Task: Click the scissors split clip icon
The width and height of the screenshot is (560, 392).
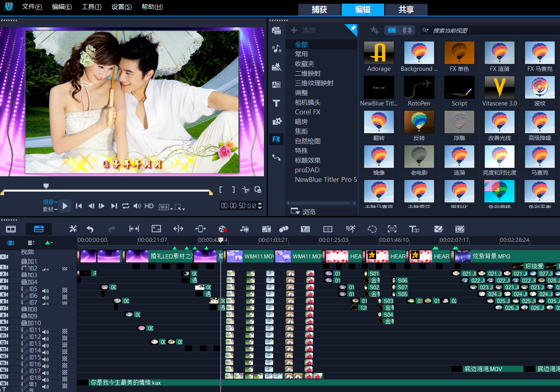Action: click(246, 190)
